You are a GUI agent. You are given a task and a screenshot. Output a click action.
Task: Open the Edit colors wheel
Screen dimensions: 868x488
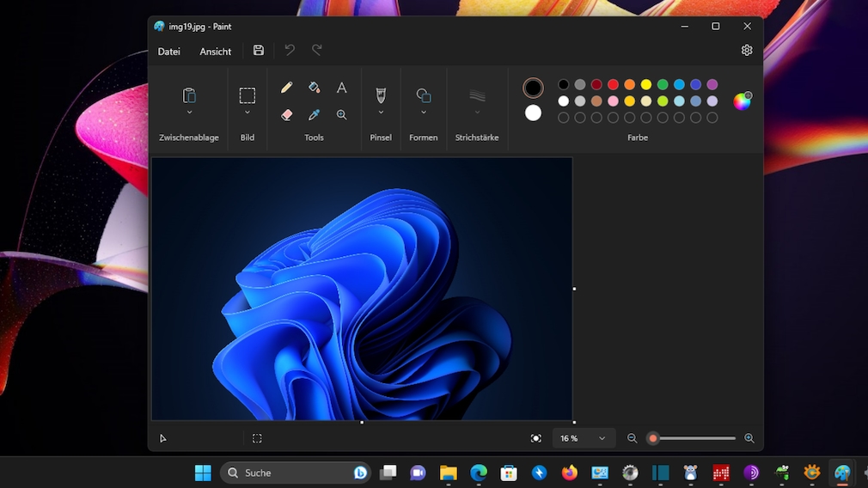click(743, 101)
